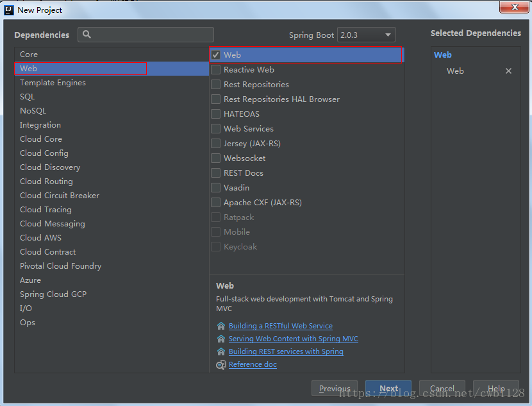Screen dimensions: 532x406
Task: Select the Cloud Messaging category
Action: coord(112,224)
